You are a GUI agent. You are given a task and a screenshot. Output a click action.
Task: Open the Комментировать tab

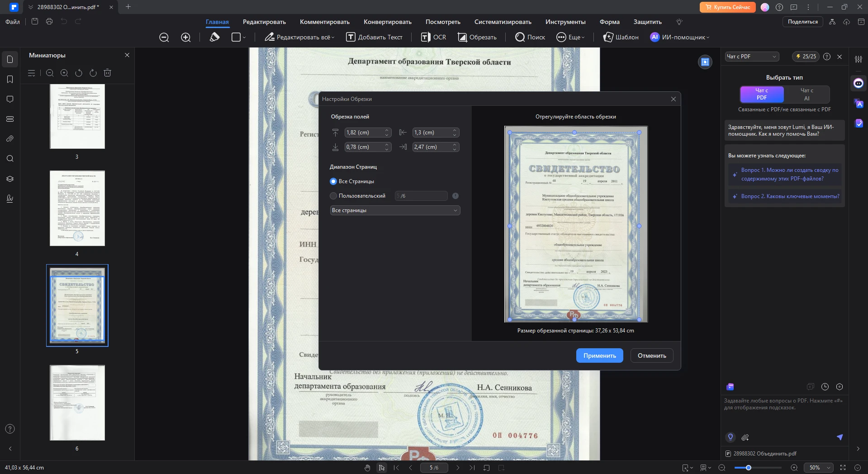point(325,22)
